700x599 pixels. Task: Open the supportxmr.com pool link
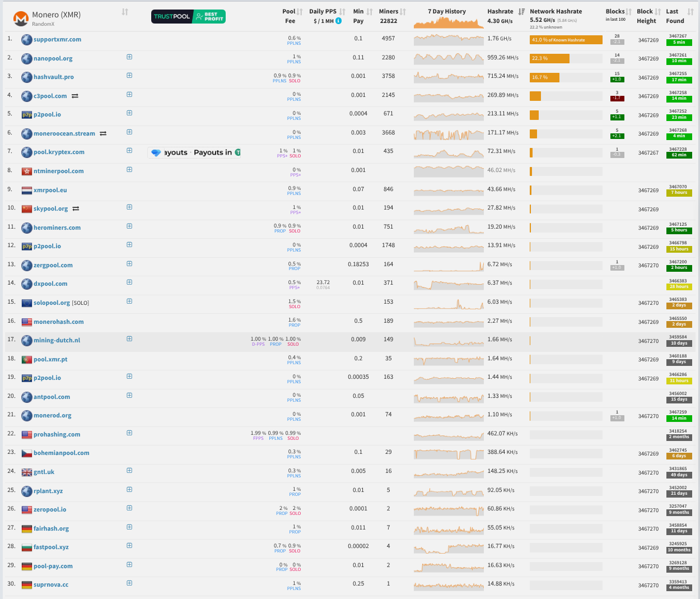[x=57, y=39]
